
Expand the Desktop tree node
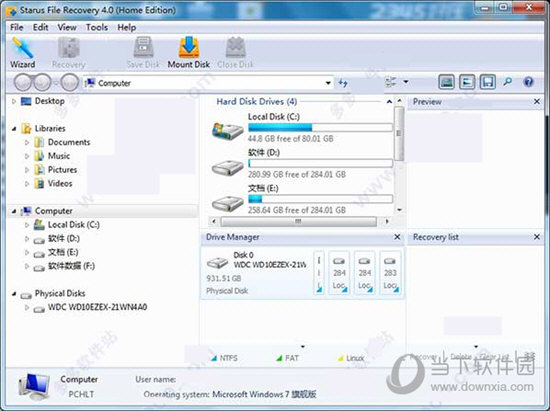pos(14,101)
